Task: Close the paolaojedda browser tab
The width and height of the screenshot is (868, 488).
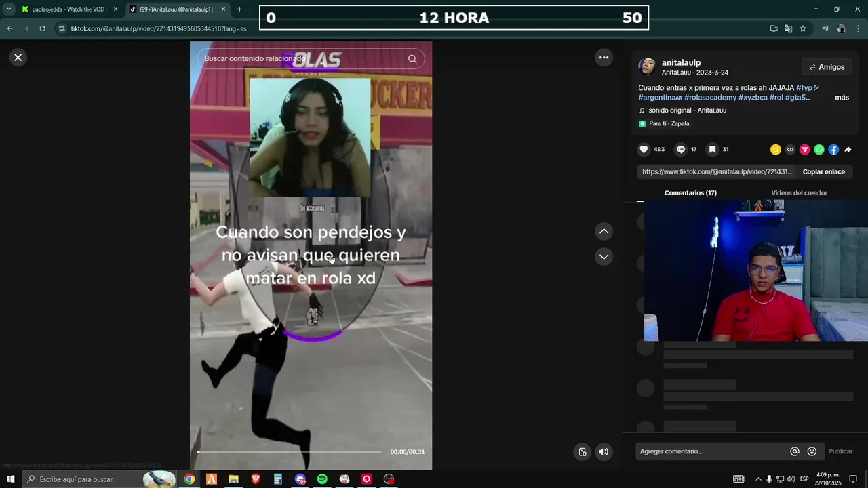Action: (115, 9)
